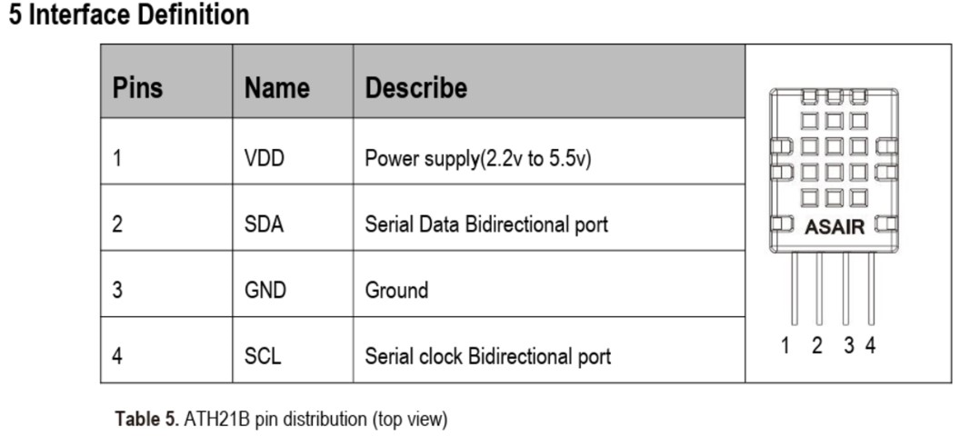Click the Ground description cell
The height and width of the screenshot is (436, 980).
[549, 284]
